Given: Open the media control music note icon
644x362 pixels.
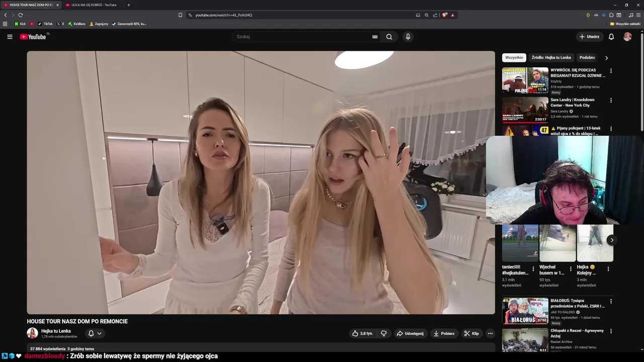Looking at the screenshot, I should tap(631, 15).
